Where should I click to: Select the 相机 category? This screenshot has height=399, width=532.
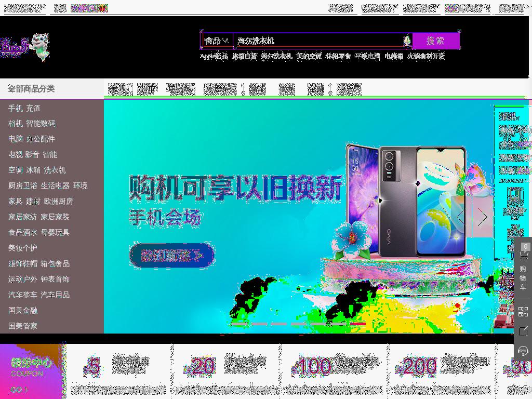tap(15, 124)
